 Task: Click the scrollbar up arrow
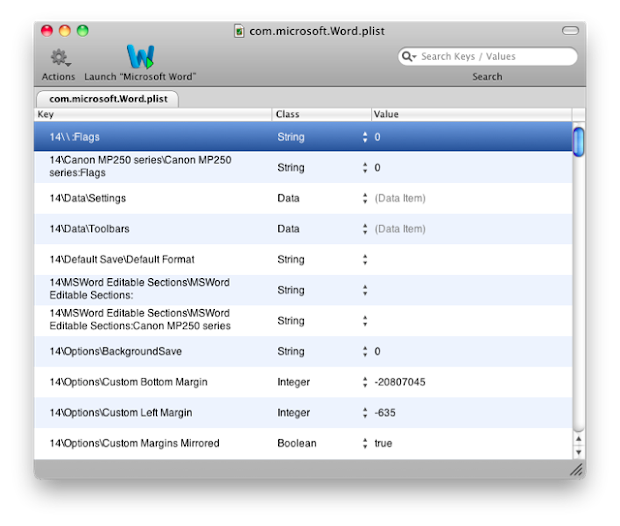coord(578,439)
